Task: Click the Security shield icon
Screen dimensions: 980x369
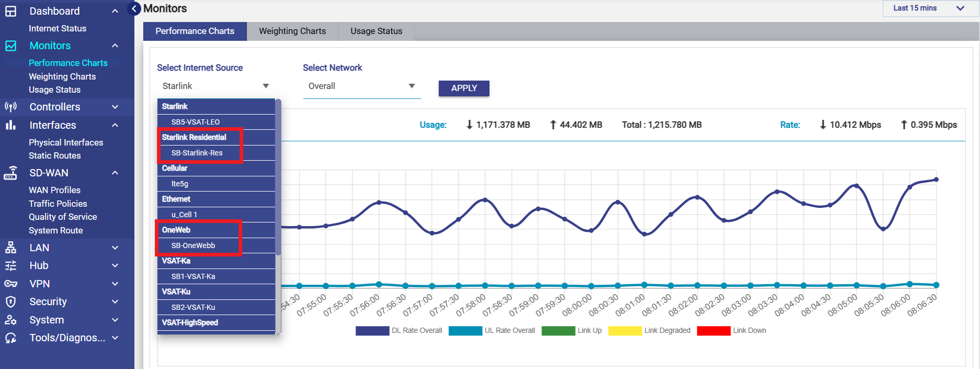Action: click(x=10, y=301)
